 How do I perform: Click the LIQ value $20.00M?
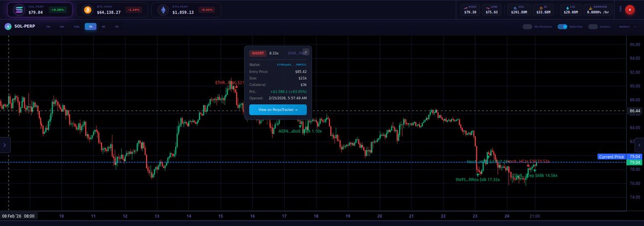(x=570, y=12)
